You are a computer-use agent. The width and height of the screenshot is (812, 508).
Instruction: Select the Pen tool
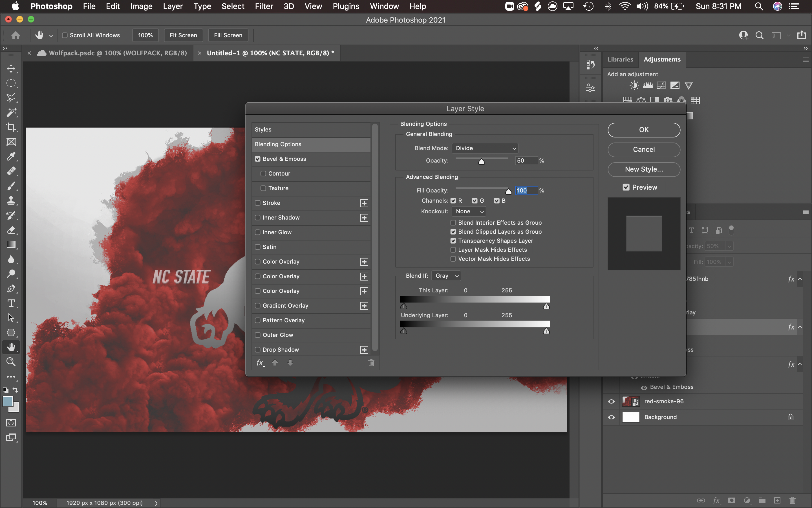pyautogui.click(x=11, y=289)
